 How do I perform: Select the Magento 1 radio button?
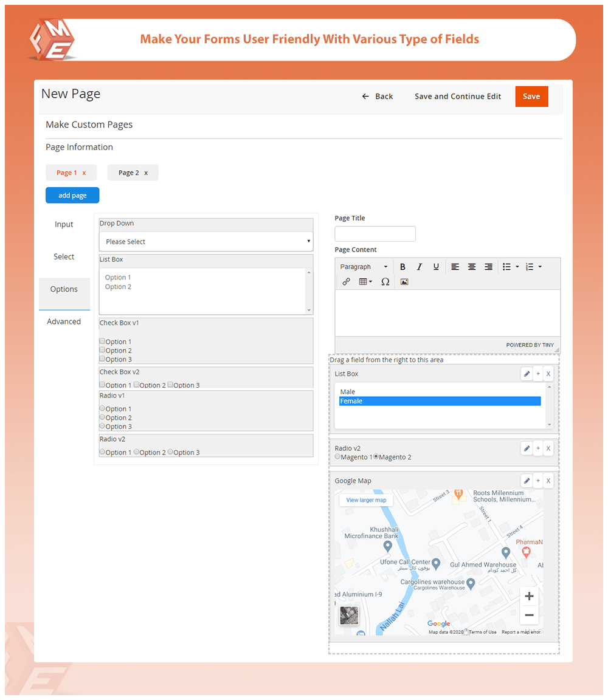click(337, 456)
